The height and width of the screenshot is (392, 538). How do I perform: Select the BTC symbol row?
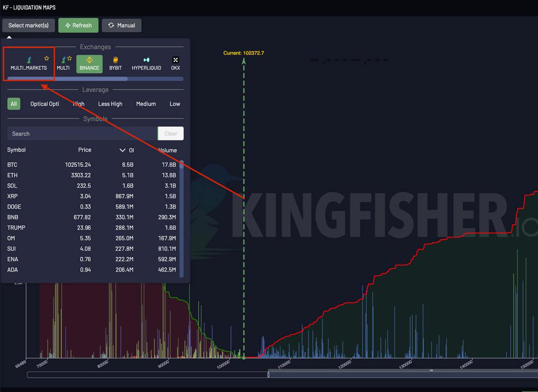92,165
